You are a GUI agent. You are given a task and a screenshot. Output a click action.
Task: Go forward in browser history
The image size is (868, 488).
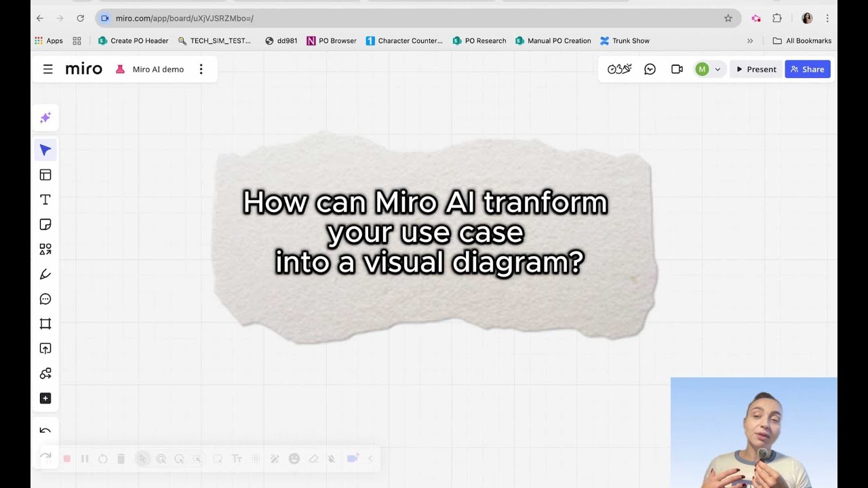[x=60, y=18]
